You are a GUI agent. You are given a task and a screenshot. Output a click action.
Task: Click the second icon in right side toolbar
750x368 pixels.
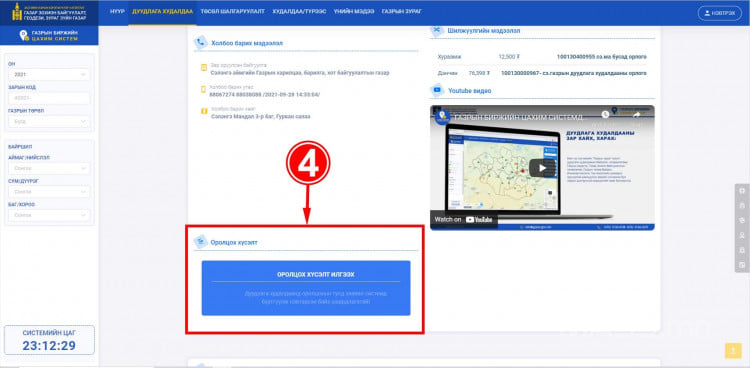pos(742,206)
